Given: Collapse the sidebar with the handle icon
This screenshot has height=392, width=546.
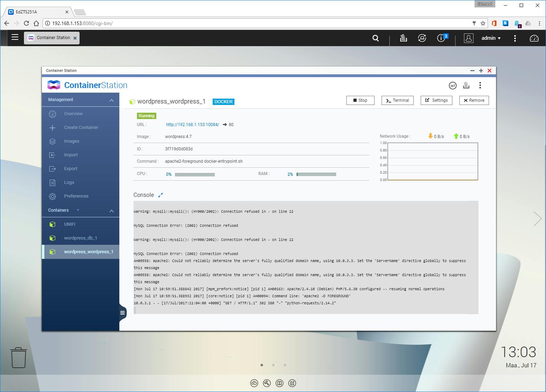Looking at the screenshot, I should [x=123, y=313].
